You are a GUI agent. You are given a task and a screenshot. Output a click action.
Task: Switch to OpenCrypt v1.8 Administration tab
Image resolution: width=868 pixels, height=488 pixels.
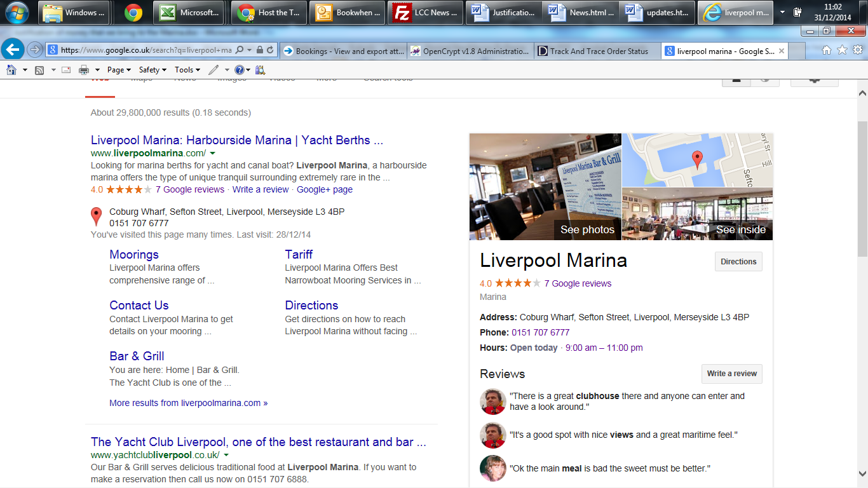470,51
